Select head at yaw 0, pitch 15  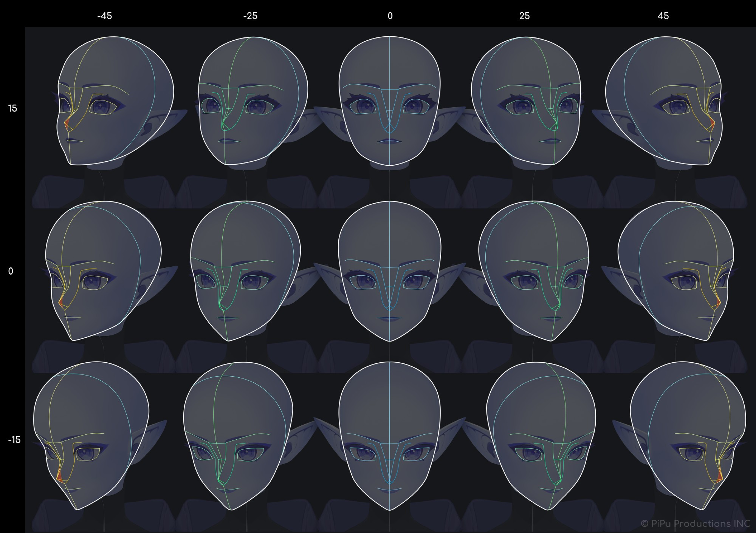[x=390, y=101]
